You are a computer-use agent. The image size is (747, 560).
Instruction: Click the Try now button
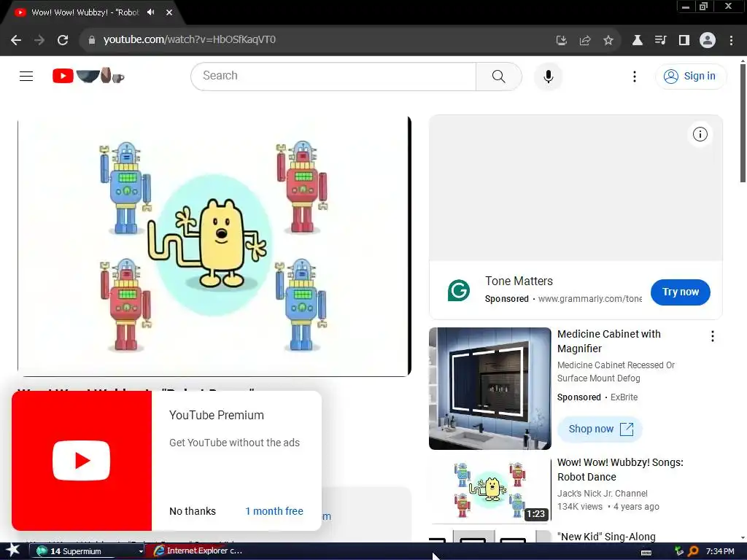coord(681,292)
